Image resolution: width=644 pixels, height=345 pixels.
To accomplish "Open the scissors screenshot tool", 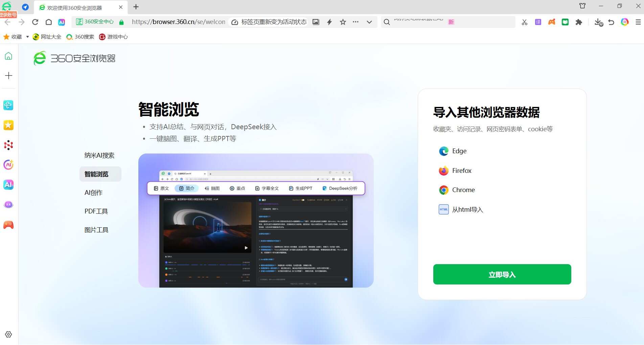I will point(525,22).
